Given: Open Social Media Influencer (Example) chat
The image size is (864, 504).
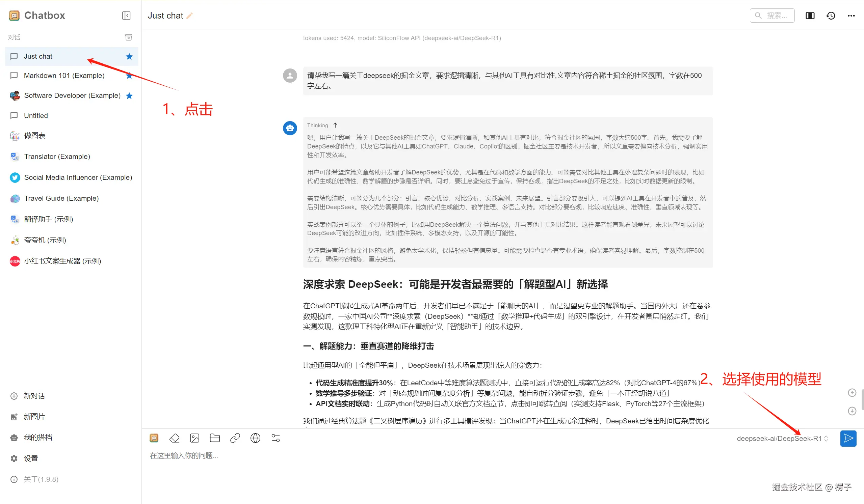Looking at the screenshot, I should pos(71,177).
